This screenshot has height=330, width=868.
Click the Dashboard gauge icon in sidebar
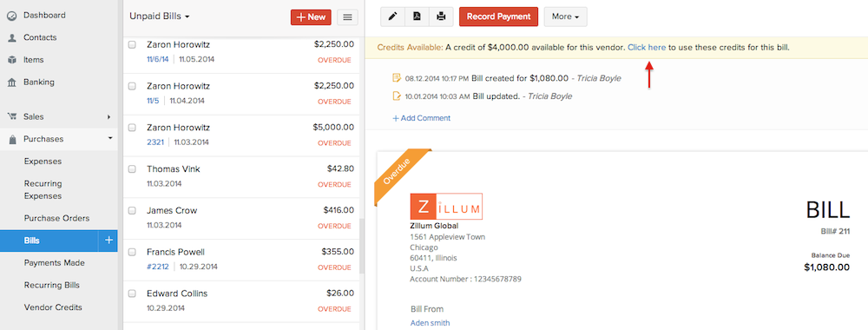click(11, 16)
